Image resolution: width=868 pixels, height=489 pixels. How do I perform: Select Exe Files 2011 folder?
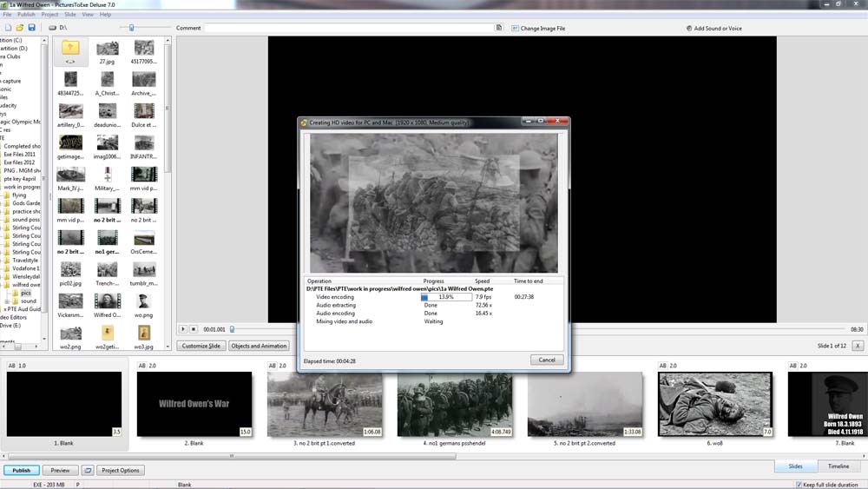pos(19,155)
